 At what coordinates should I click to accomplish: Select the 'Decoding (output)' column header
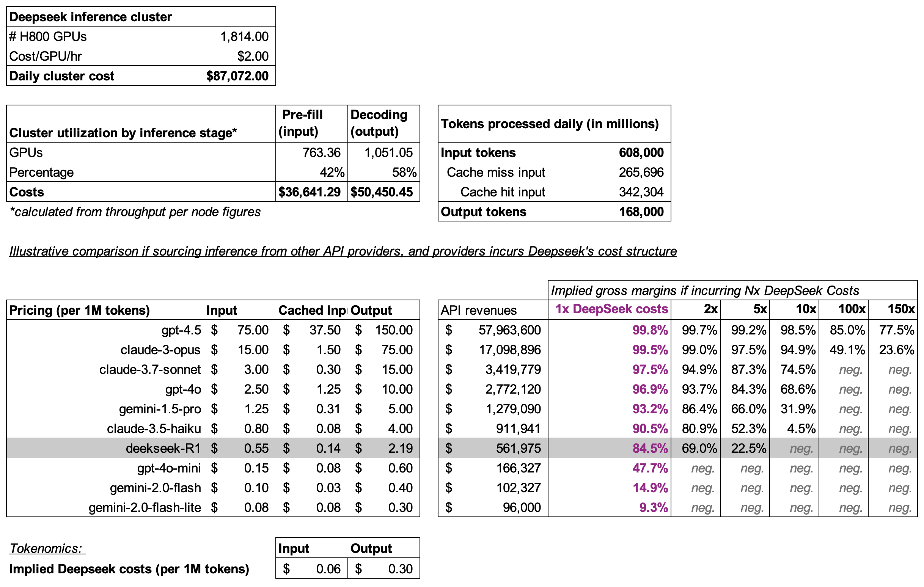click(x=379, y=123)
